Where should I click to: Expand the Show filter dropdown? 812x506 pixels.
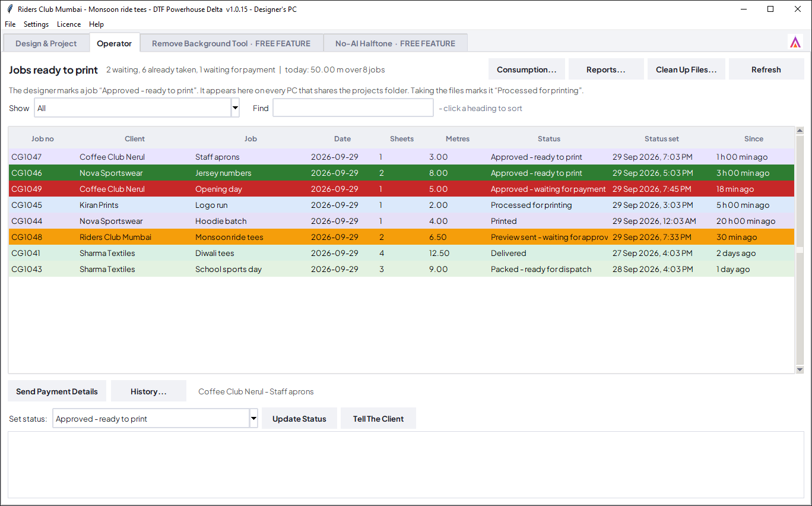click(235, 108)
